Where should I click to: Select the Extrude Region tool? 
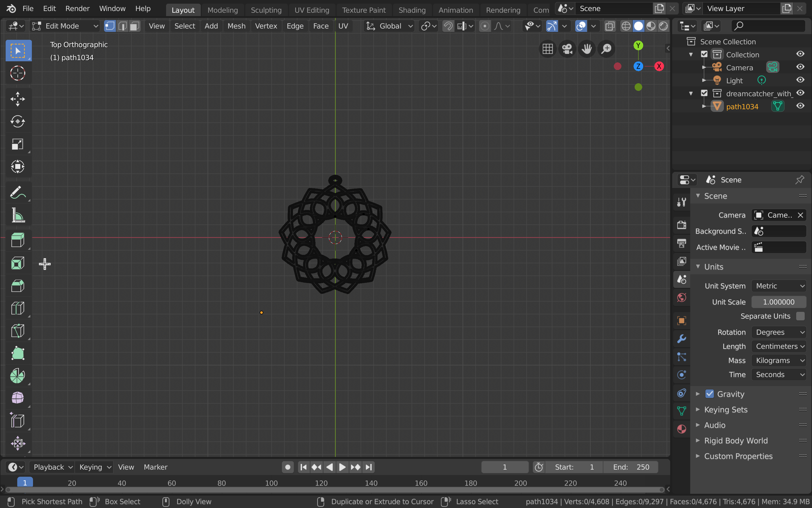18,240
